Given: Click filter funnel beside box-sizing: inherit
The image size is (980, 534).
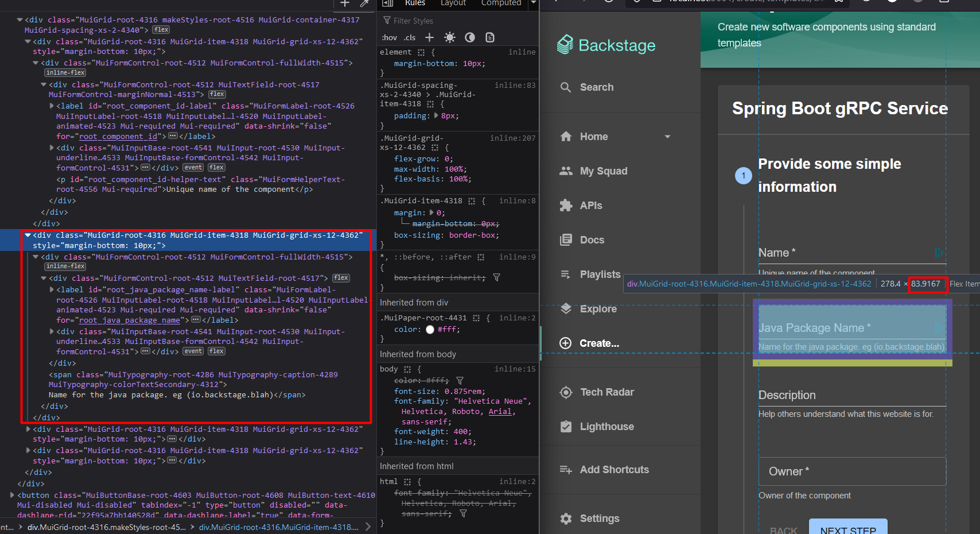Looking at the screenshot, I should [497, 277].
